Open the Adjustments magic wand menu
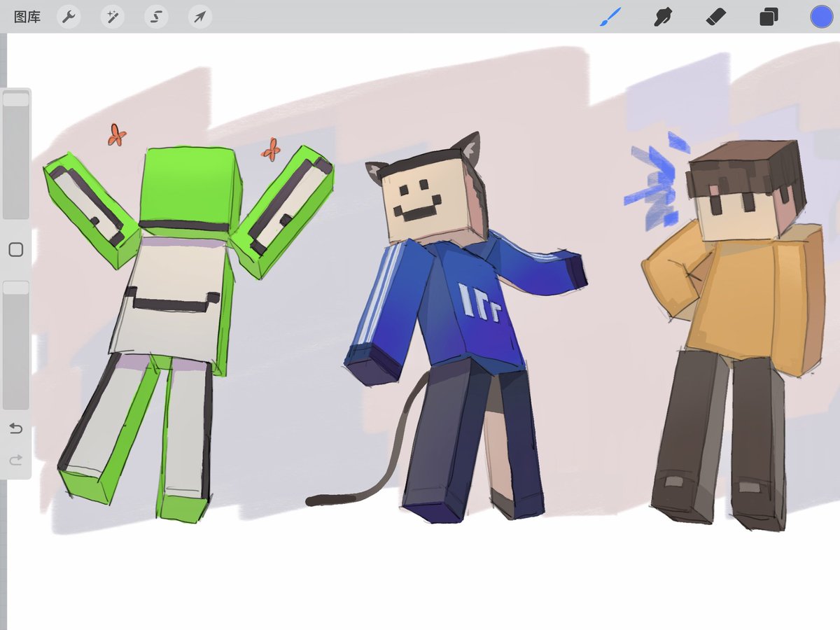840x630 pixels. point(112,17)
